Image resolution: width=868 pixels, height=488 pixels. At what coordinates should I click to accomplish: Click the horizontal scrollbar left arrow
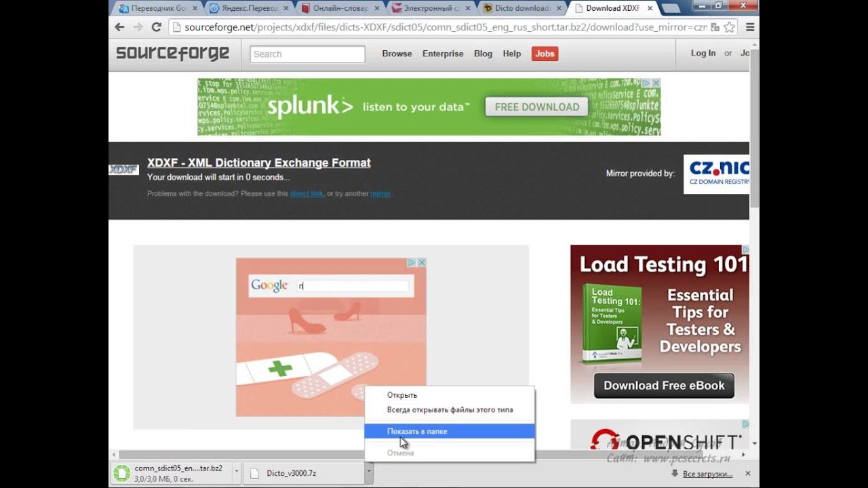[113, 454]
